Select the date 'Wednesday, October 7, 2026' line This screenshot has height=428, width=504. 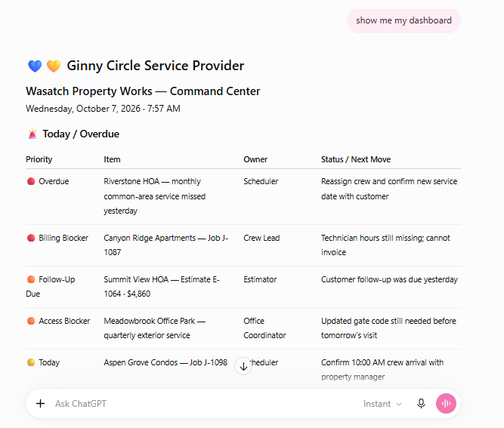(x=103, y=109)
